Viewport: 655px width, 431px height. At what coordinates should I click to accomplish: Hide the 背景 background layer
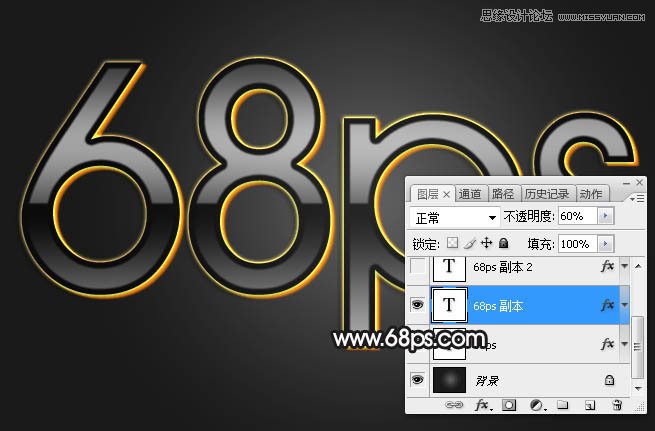coord(418,380)
